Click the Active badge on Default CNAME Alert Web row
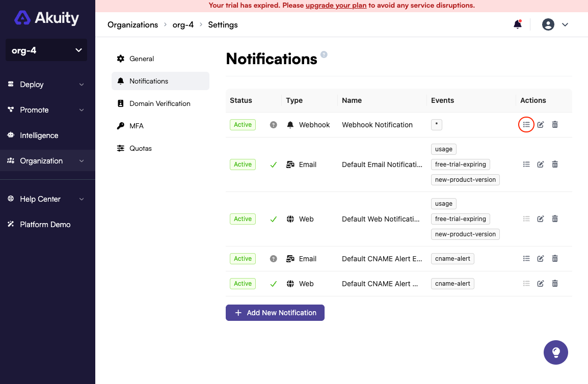 [243, 283]
